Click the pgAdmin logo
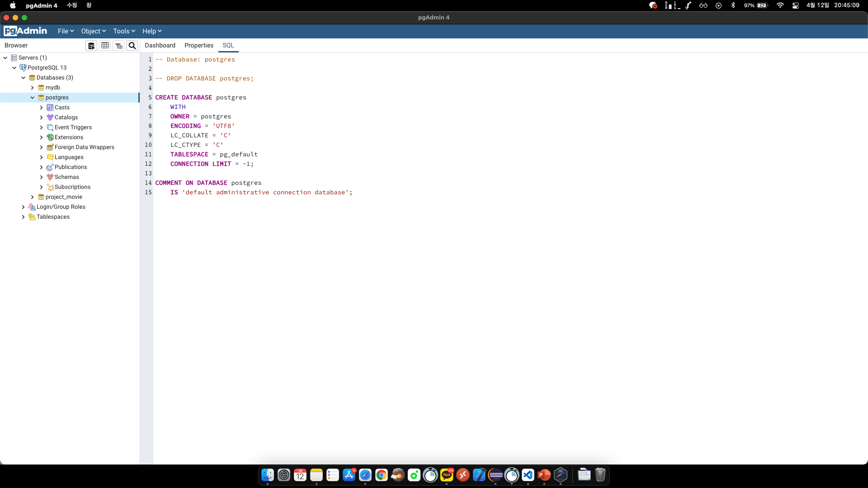The width and height of the screenshot is (868, 488). coord(25,31)
